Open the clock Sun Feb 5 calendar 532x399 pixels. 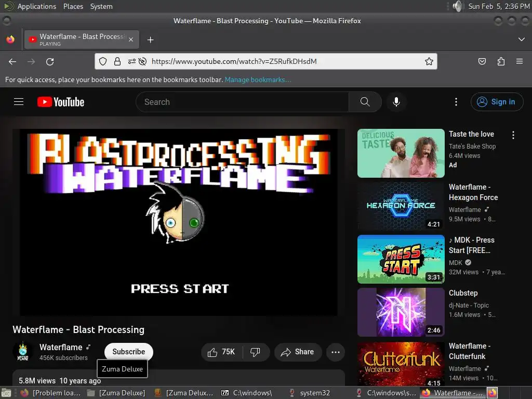[x=499, y=6]
